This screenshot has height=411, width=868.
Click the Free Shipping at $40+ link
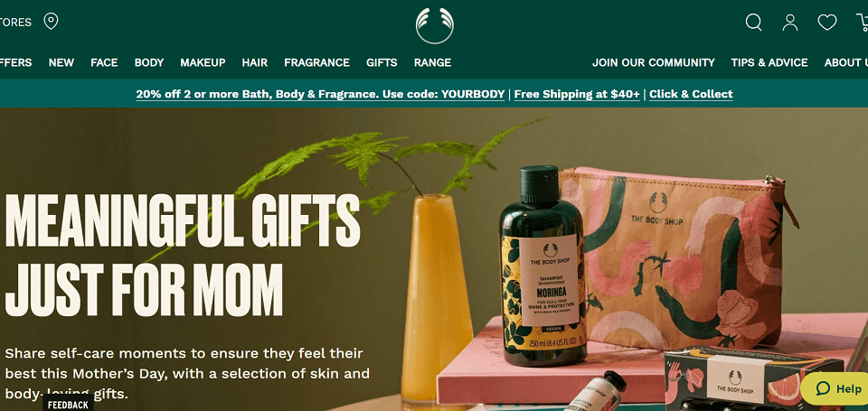click(577, 94)
